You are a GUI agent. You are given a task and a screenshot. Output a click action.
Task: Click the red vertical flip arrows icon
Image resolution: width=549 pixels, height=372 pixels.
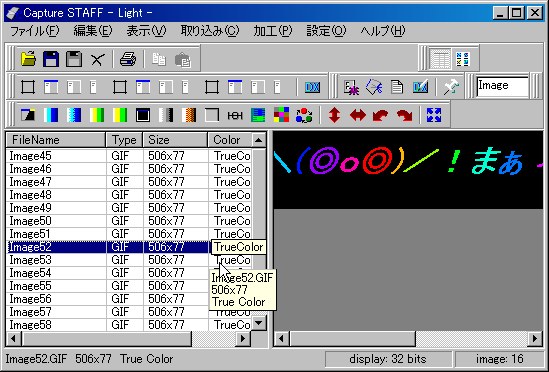[334, 115]
